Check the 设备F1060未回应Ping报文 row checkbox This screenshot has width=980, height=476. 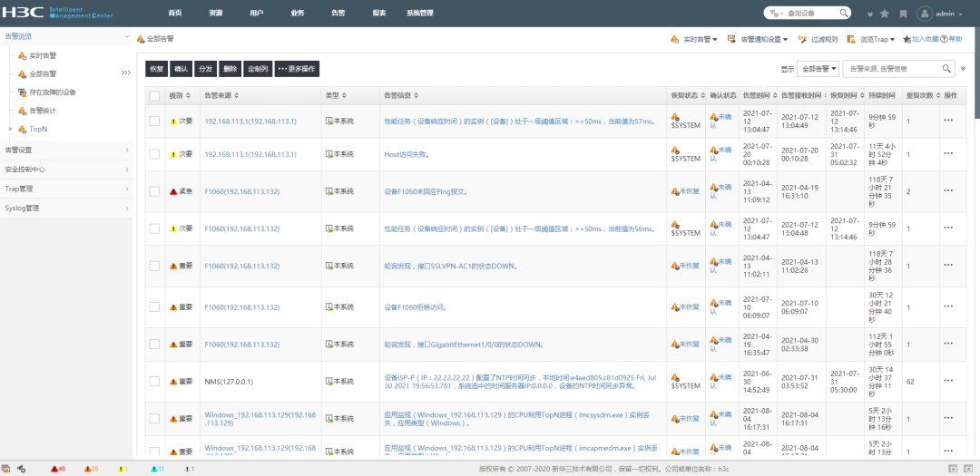tap(154, 192)
